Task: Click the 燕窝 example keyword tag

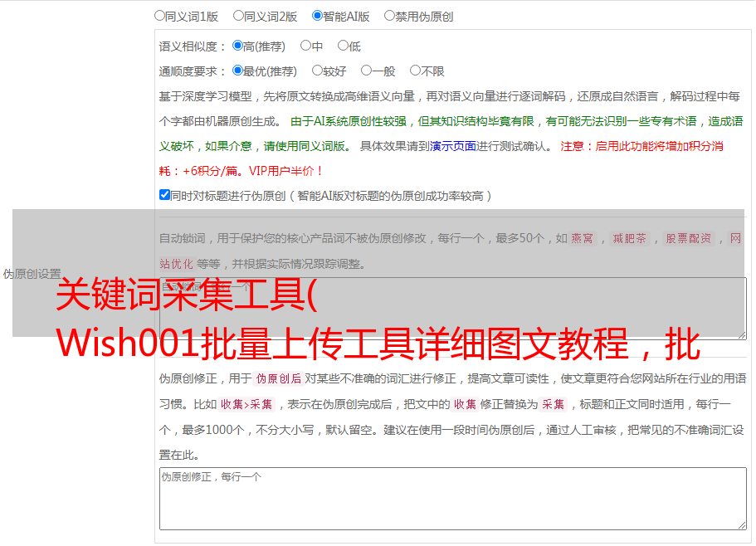Action: tap(583, 238)
